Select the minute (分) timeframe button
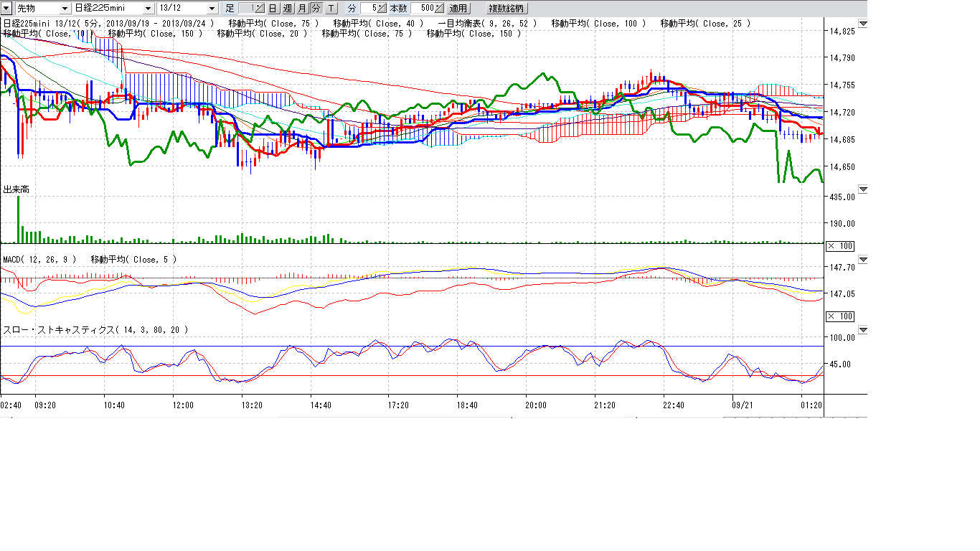980x551 pixels. 316,9
